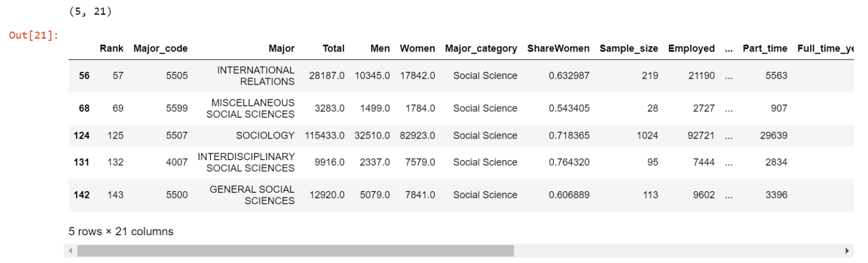Click row index 142
This screenshot has height=263, width=868.
click(x=82, y=195)
